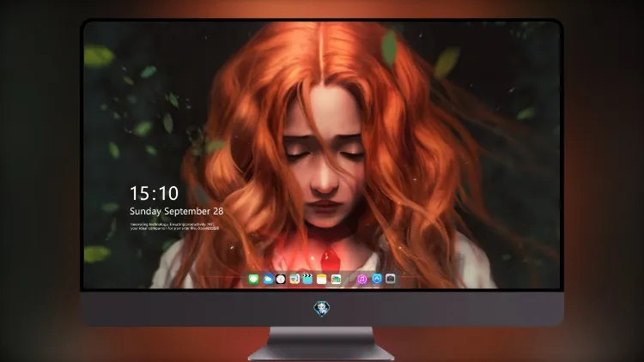Click the 15:10 clock widget
Viewport: 644px width, 362px height.
click(x=154, y=193)
